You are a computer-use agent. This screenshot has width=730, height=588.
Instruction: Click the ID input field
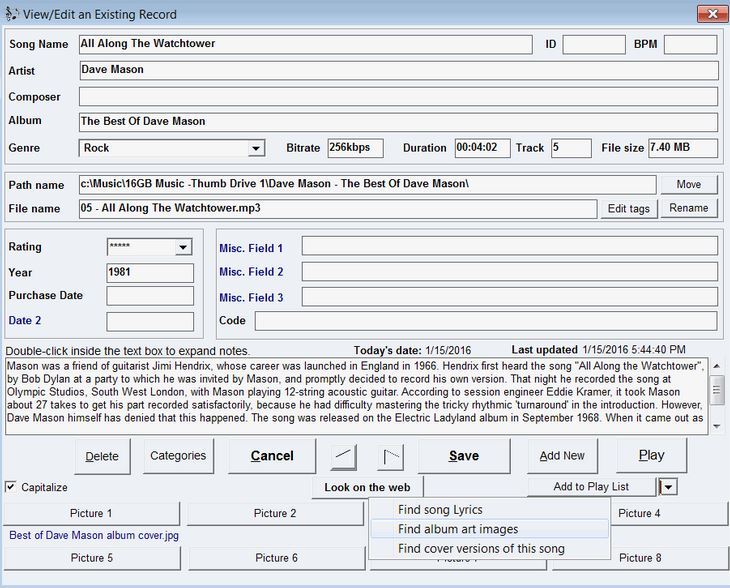point(594,45)
